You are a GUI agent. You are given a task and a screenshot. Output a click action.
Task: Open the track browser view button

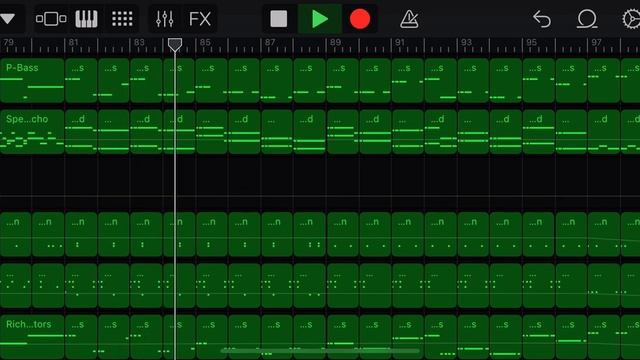point(51,19)
